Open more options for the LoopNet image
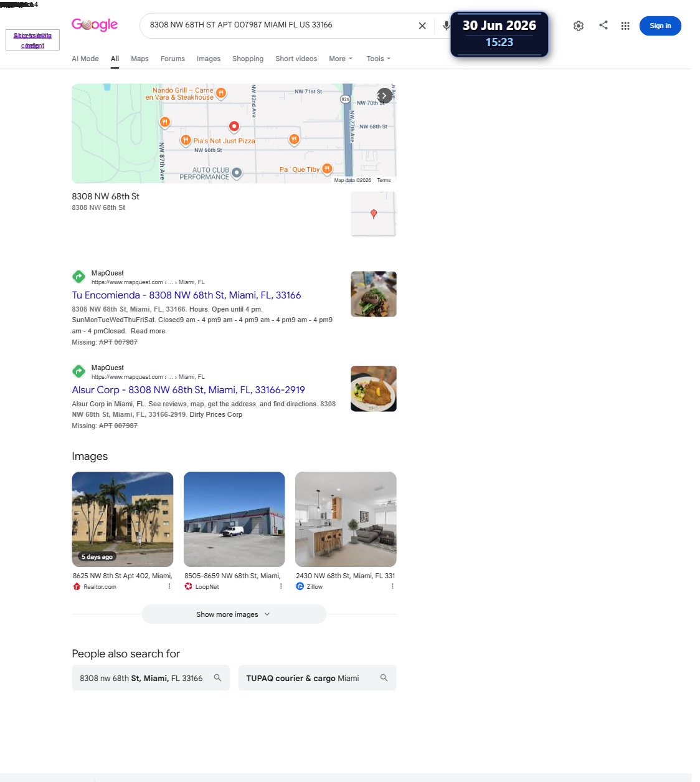 281,586
